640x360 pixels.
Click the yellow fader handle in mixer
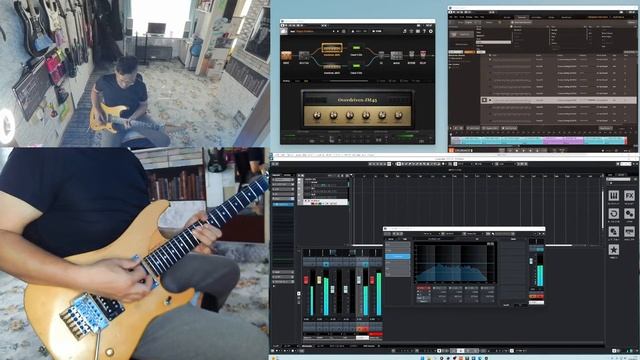coord(319,280)
